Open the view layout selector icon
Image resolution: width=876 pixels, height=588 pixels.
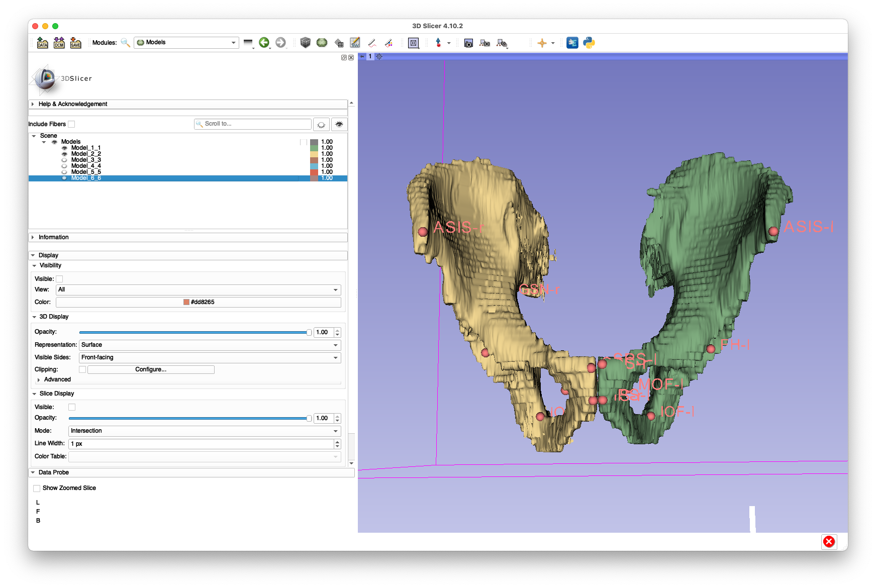[x=413, y=43]
